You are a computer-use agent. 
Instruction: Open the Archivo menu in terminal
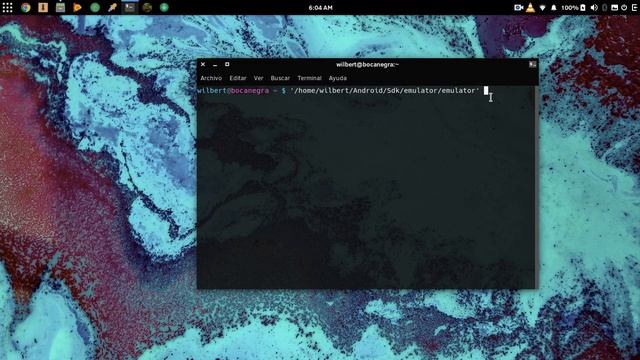click(x=211, y=78)
